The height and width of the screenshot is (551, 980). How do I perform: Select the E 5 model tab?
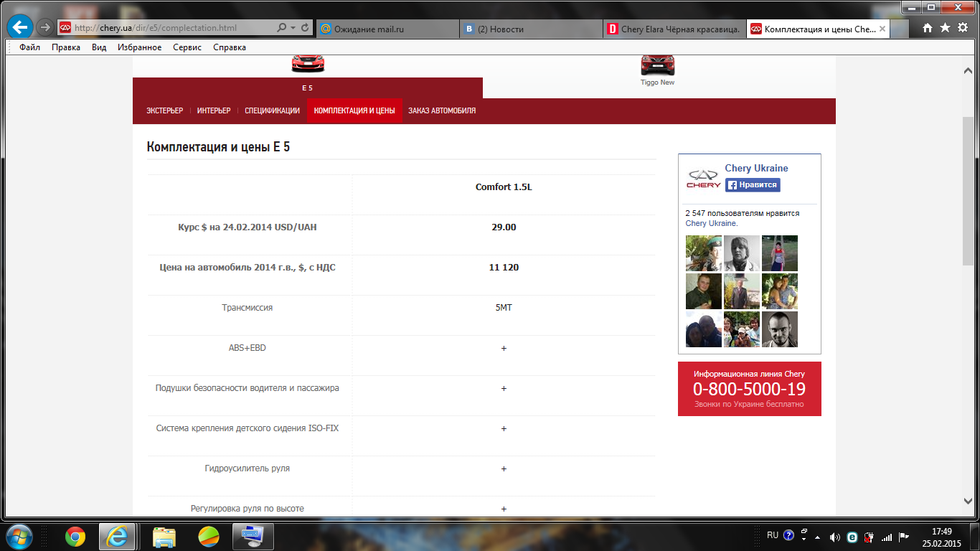(307, 88)
